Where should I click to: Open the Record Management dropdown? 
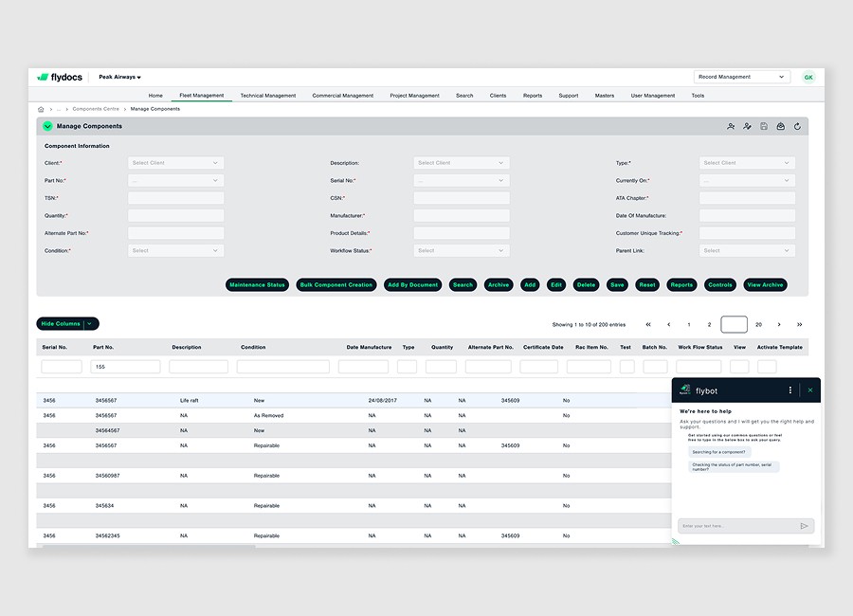pos(741,77)
